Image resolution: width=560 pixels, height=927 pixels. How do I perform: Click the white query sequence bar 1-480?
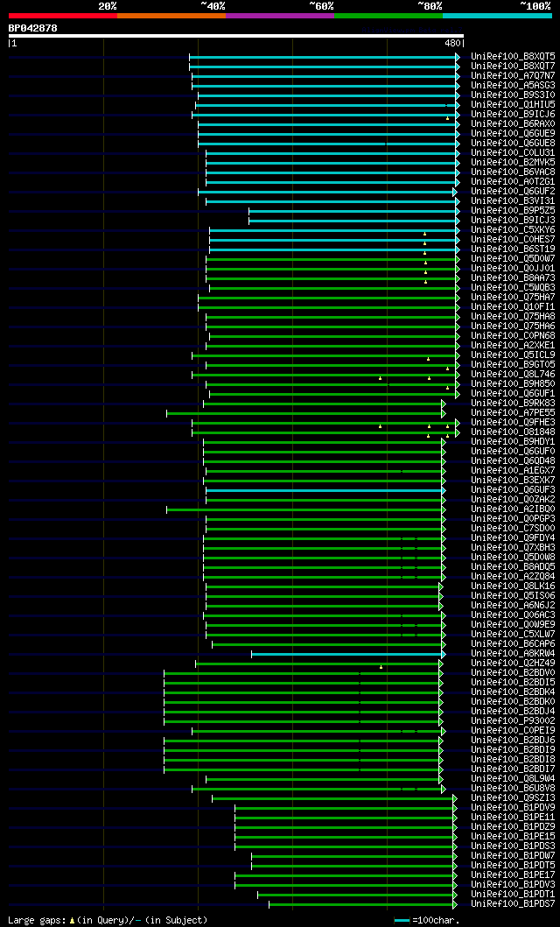[235, 36]
